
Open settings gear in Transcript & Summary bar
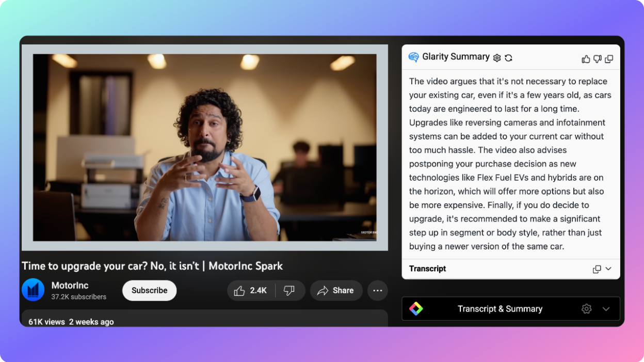pos(587,308)
